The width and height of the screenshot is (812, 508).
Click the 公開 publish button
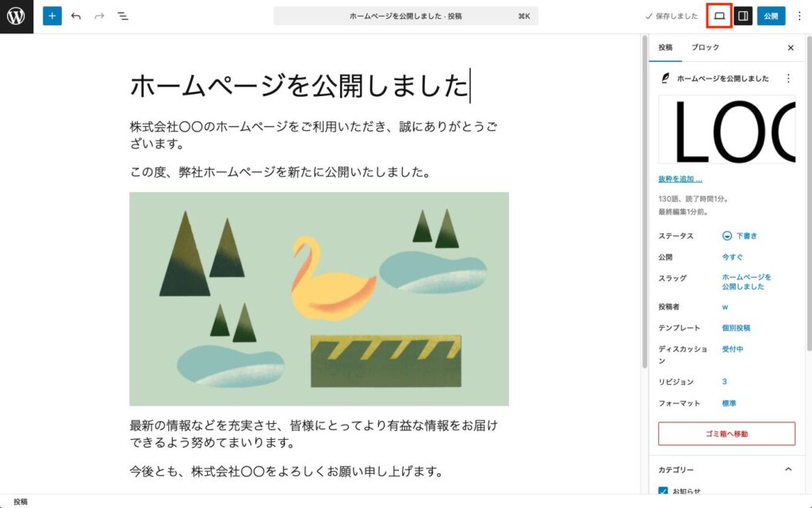pos(772,16)
